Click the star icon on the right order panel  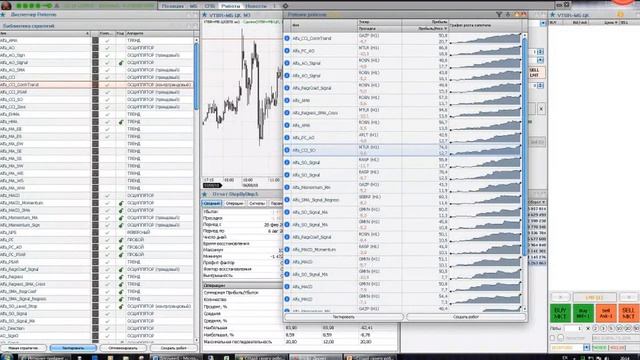point(553,15)
